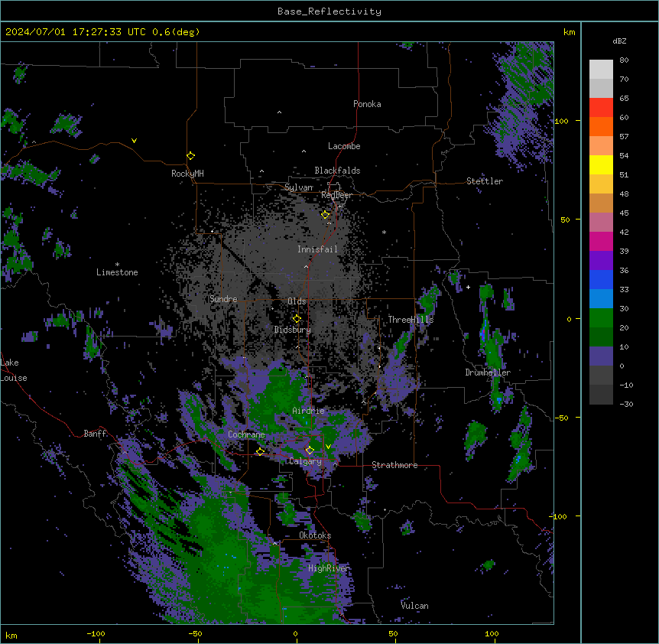Click the Lake Louise label
659x644 pixels.
14,370
